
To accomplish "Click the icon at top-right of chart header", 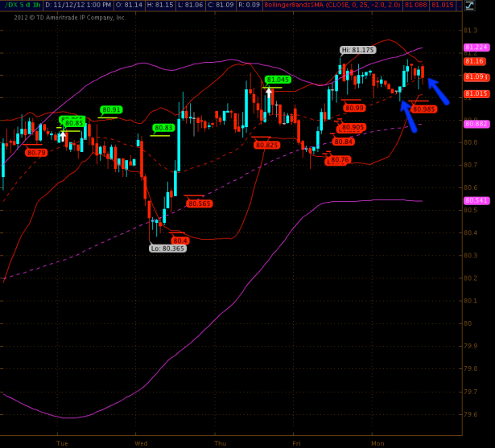I will tap(487, 6).
